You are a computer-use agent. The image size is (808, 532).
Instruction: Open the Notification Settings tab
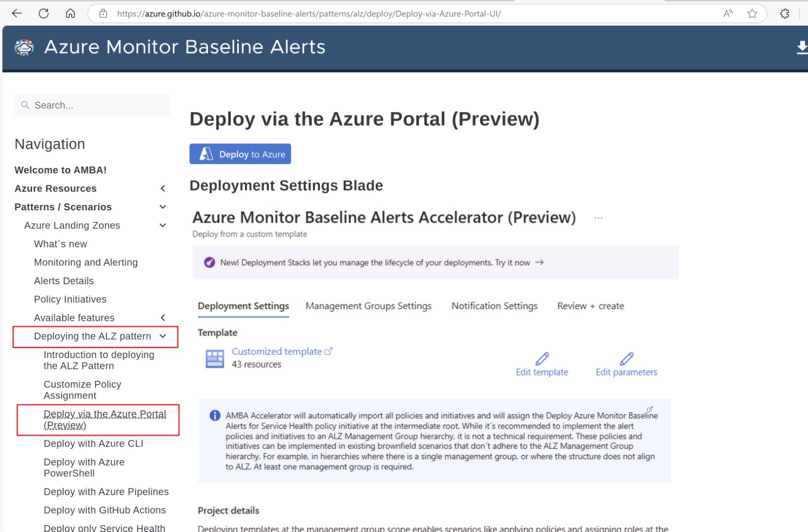click(494, 306)
